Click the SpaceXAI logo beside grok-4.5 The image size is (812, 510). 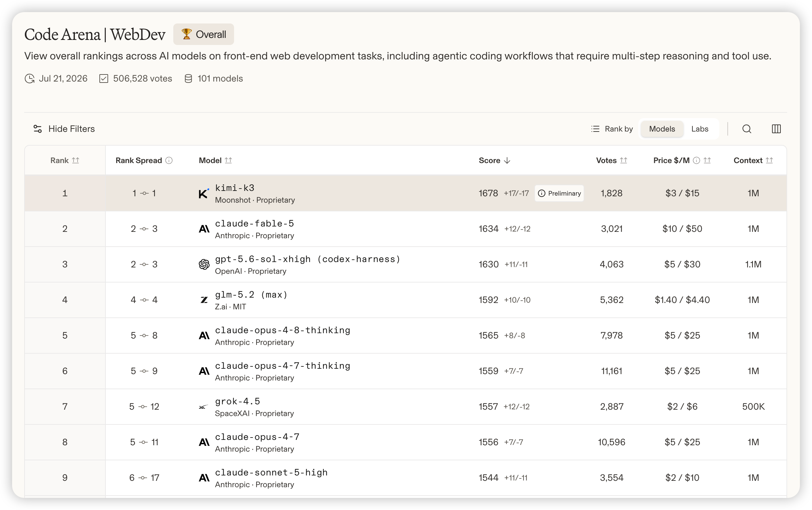203,407
